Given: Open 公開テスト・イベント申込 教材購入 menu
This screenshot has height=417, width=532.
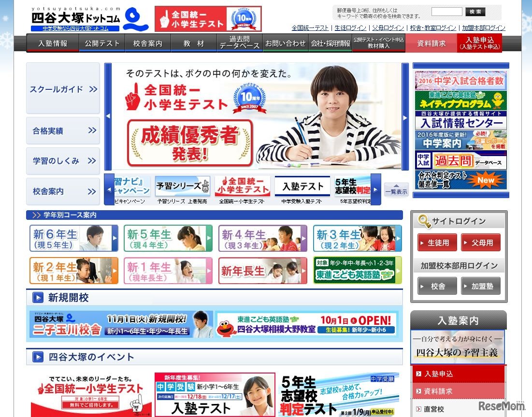Looking at the screenshot, I should pyautogui.click(x=379, y=43).
